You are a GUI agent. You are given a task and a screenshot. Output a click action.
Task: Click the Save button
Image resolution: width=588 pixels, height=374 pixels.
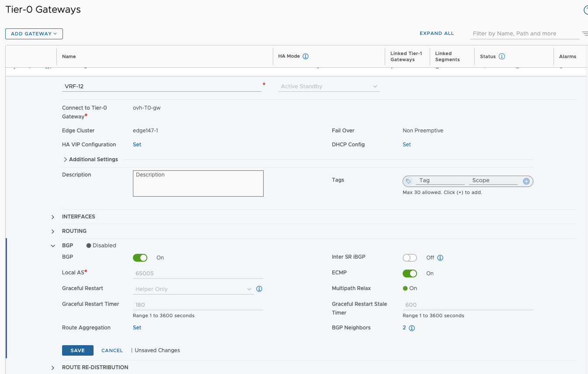point(78,350)
